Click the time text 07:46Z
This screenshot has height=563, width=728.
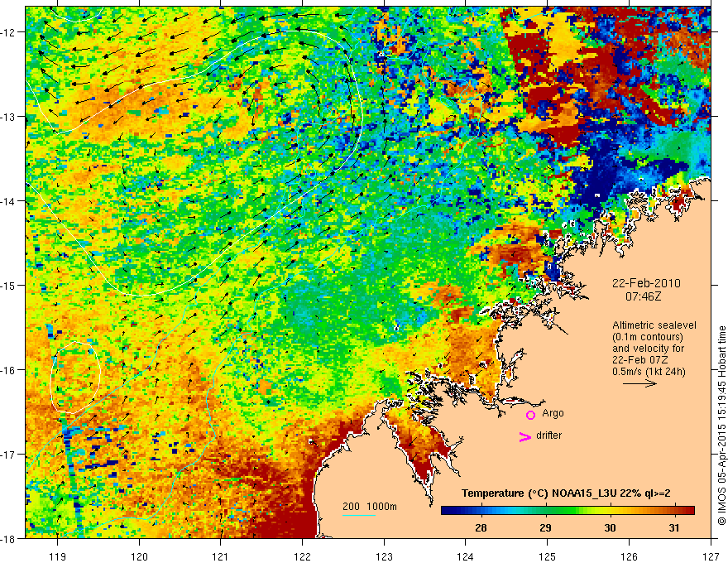[643, 296]
